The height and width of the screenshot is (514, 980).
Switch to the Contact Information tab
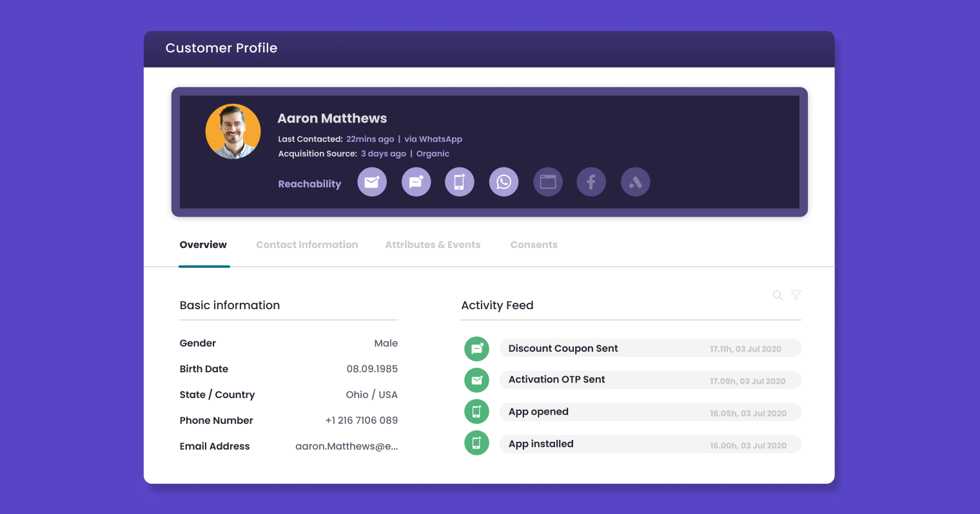pyautogui.click(x=307, y=245)
